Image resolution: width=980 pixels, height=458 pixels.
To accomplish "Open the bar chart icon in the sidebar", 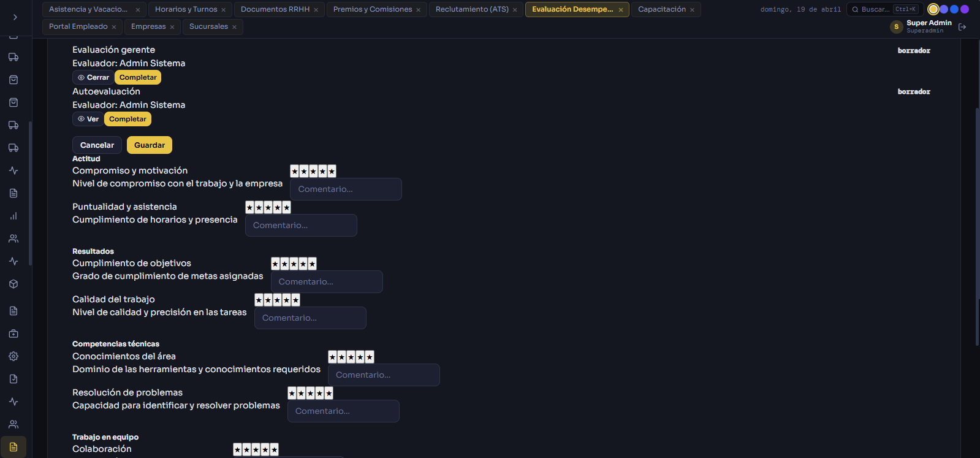I will (x=13, y=216).
